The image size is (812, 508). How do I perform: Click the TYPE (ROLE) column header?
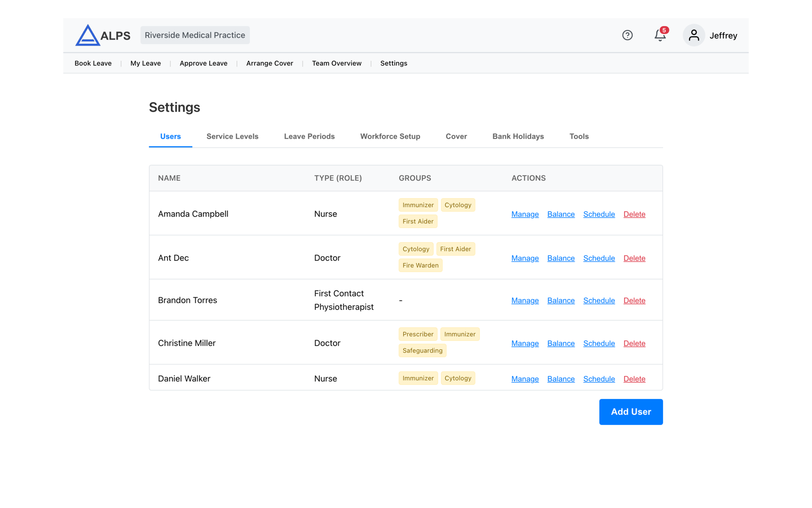[x=338, y=178]
